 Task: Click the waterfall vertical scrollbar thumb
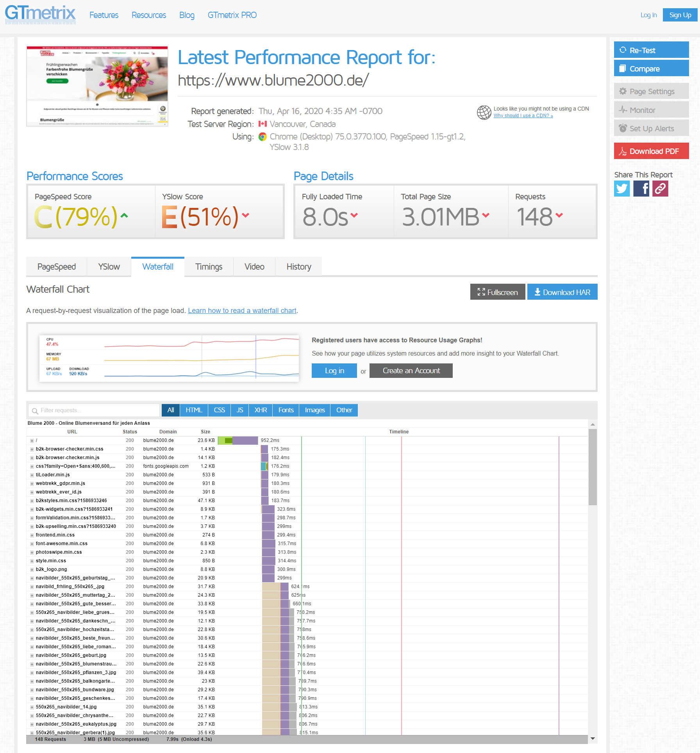(x=593, y=467)
